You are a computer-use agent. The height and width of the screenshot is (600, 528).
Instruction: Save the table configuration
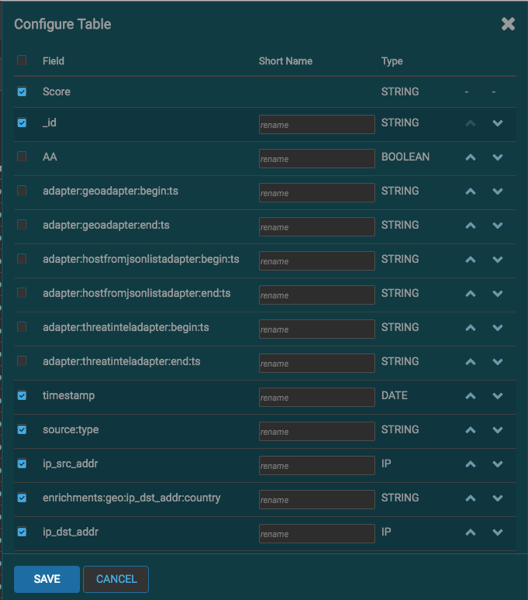(x=47, y=579)
